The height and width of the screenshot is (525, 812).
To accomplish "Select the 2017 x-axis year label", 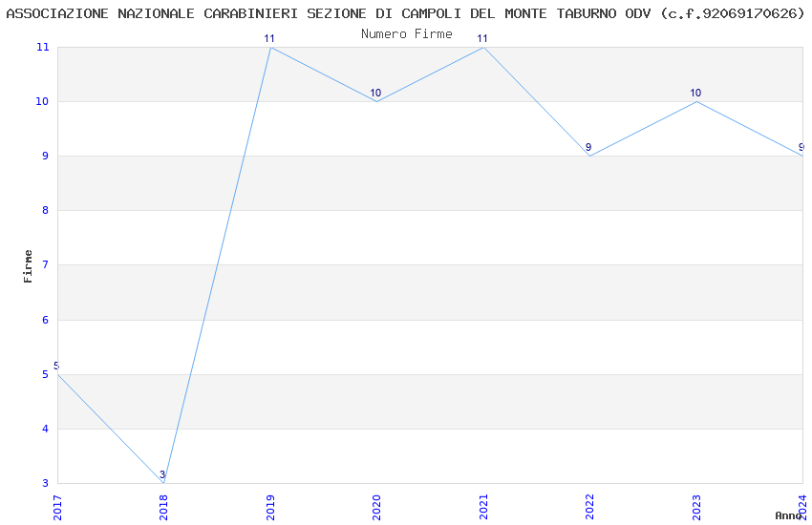I will [x=57, y=508].
